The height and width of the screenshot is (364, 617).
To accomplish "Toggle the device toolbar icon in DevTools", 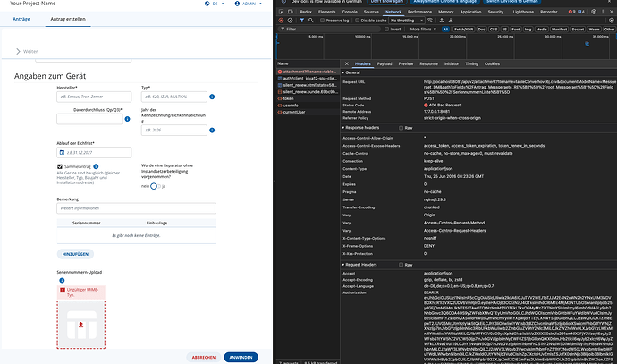I will click(291, 12).
